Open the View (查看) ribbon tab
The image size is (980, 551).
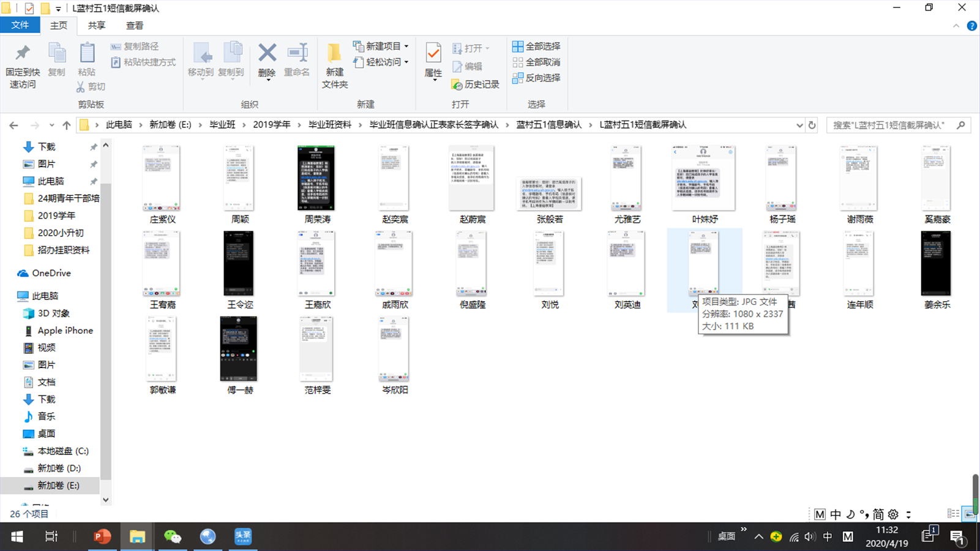[134, 26]
